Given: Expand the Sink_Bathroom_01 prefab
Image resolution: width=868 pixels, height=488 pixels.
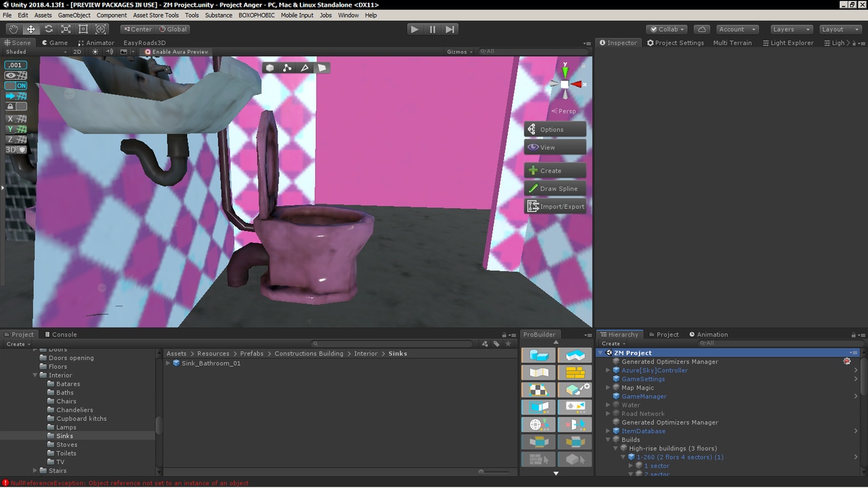Looking at the screenshot, I should (169, 363).
